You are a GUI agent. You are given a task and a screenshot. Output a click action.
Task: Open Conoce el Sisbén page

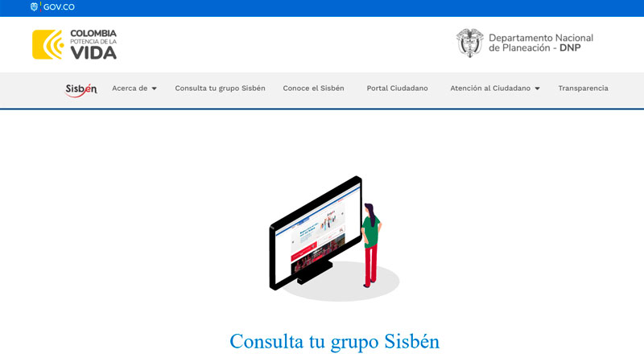point(313,88)
